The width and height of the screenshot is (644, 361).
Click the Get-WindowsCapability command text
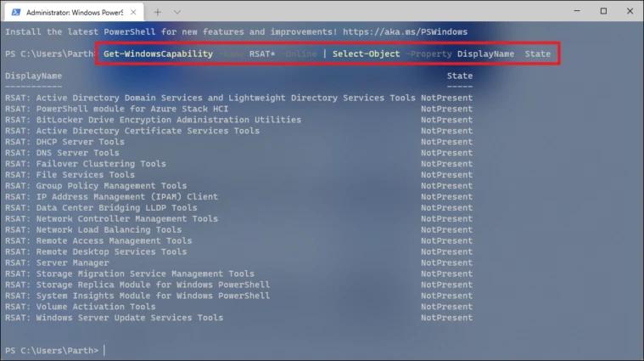click(158, 54)
